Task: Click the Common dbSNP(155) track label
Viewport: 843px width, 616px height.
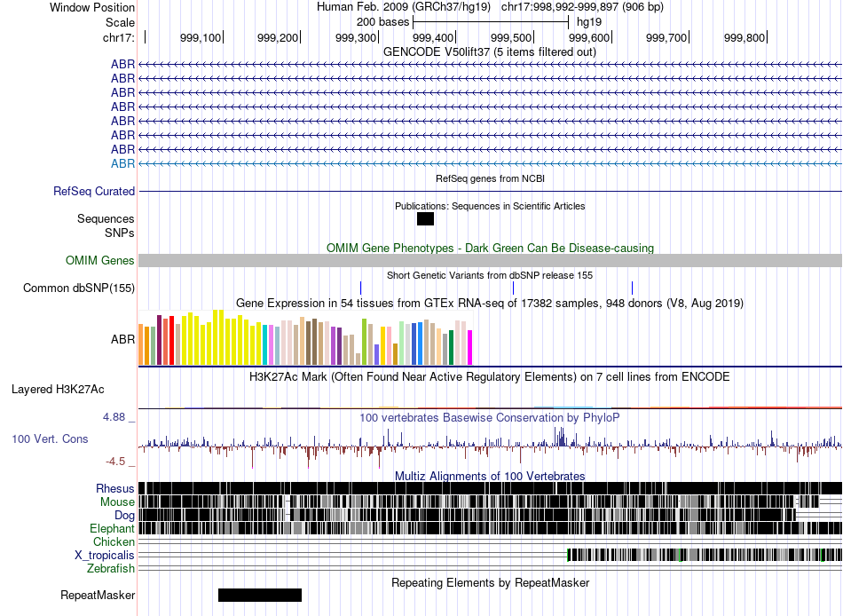Action: click(x=79, y=288)
